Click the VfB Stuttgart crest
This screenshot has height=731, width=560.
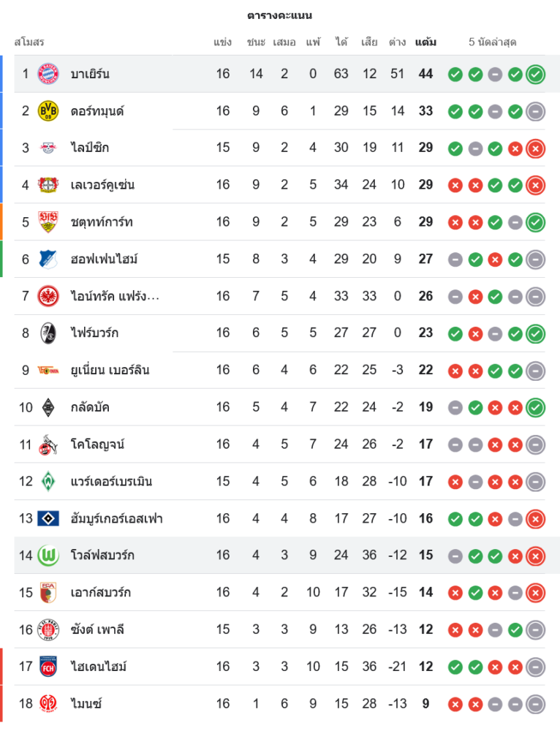pyautogui.click(x=48, y=222)
